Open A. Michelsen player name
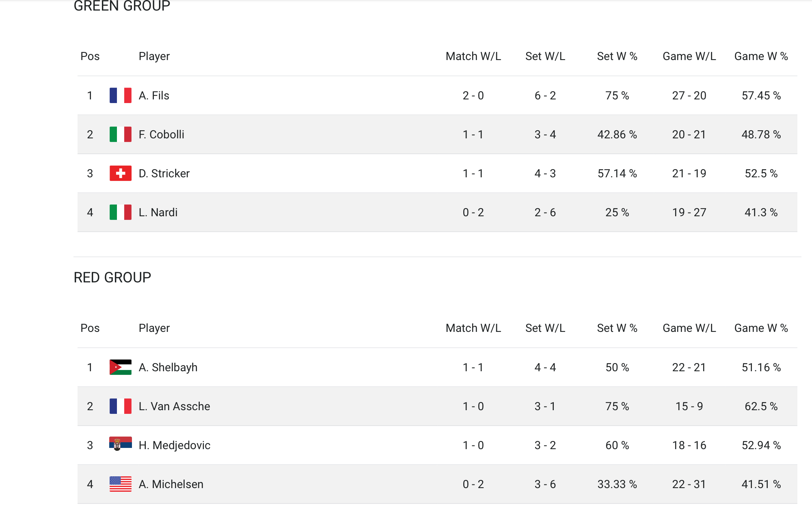 [171, 484]
